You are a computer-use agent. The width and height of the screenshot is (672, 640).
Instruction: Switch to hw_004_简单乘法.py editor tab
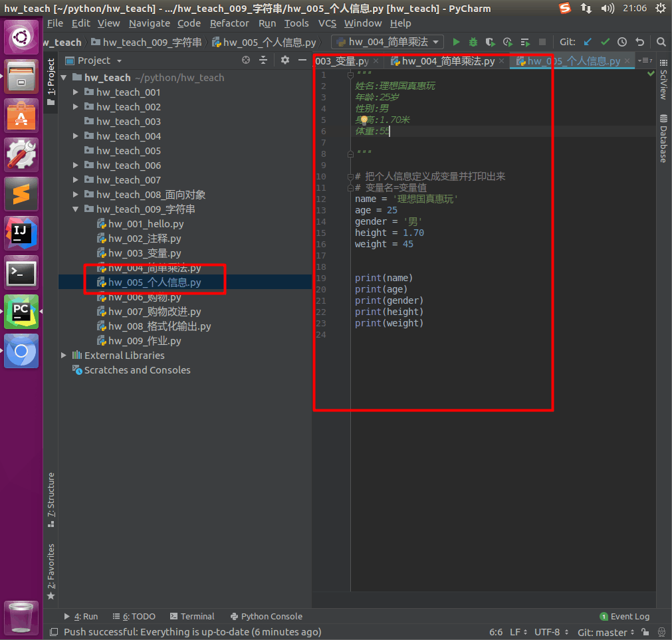pos(448,61)
